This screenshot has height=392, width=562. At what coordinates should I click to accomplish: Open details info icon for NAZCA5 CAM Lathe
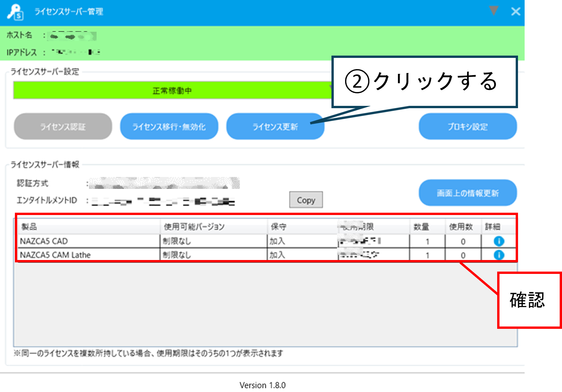(499, 255)
